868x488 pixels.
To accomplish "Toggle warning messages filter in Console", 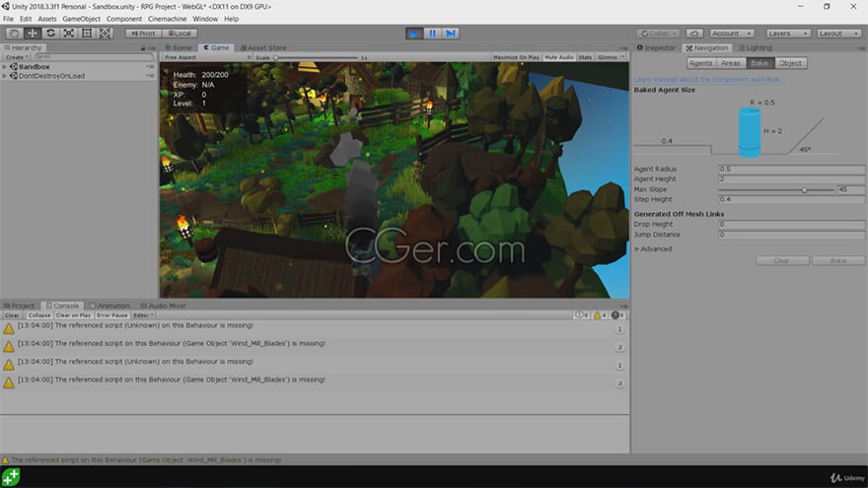I will (600, 315).
